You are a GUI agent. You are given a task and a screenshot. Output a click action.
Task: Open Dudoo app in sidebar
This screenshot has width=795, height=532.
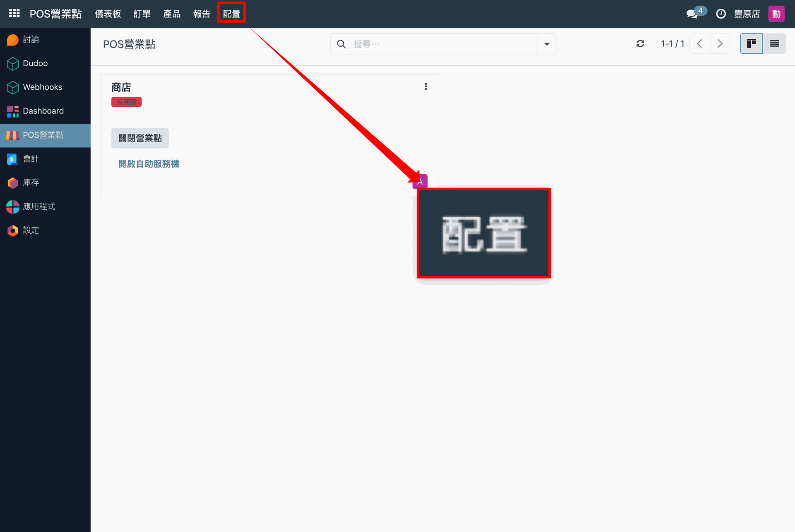click(45, 63)
